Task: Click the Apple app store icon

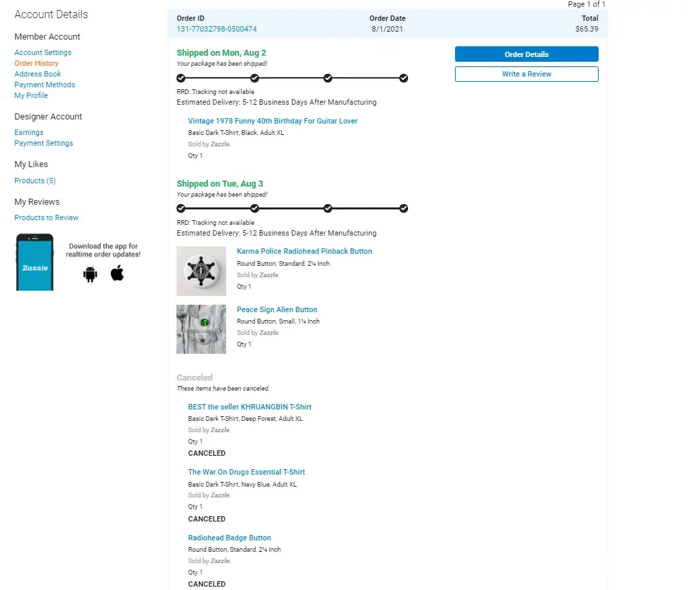Action: [x=117, y=273]
